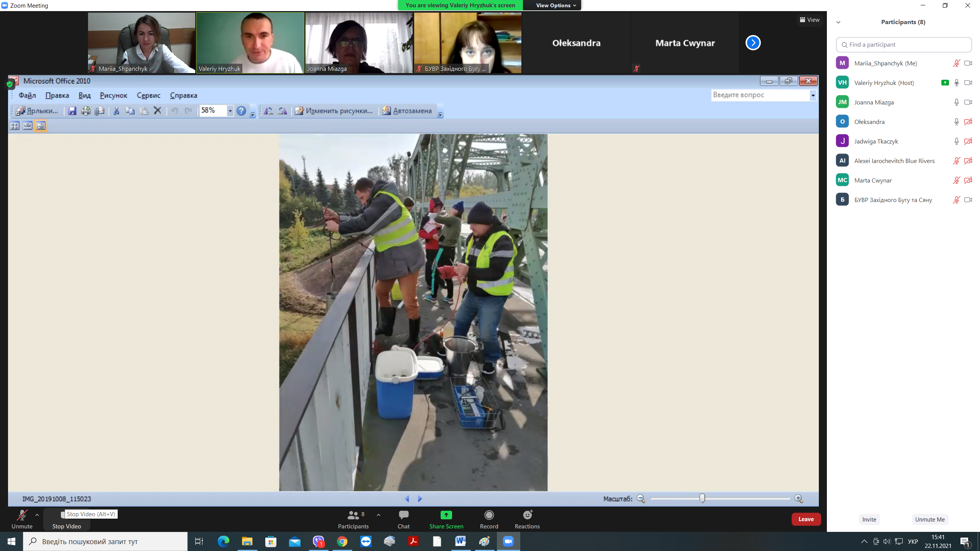Open zoom percentage dropdown arrow

click(230, 111)
